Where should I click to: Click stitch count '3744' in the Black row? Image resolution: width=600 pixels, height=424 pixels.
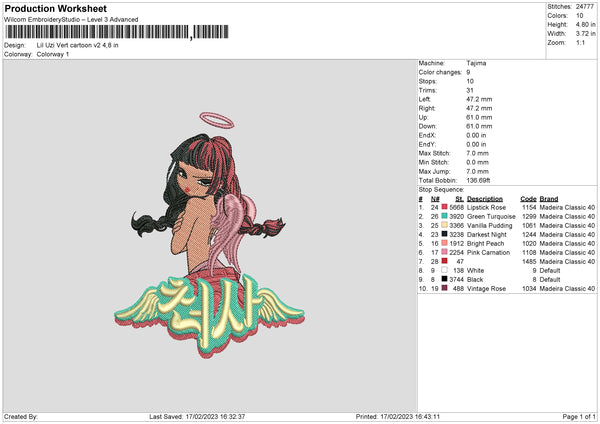[457, 279]
